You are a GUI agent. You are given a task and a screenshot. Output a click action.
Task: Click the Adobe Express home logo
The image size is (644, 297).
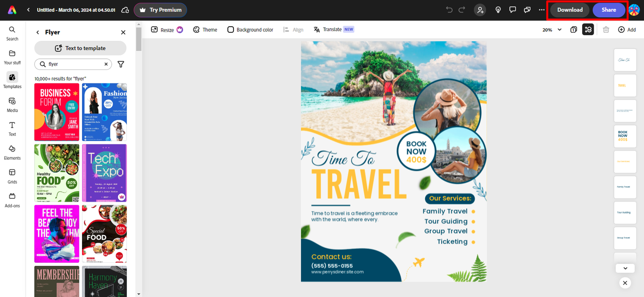pos(12,10)
